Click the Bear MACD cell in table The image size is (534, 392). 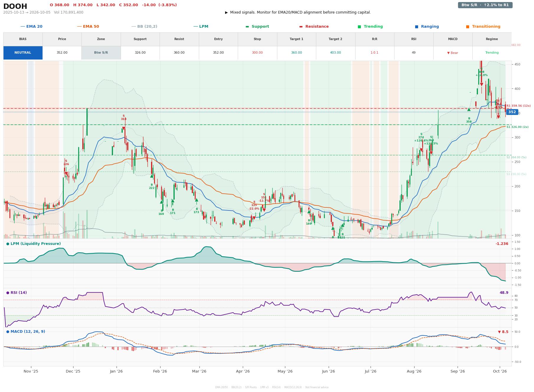453,53
